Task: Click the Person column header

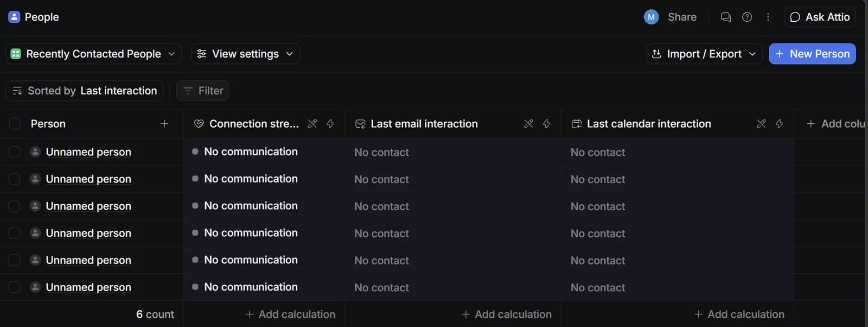Action: pos(91,124)
